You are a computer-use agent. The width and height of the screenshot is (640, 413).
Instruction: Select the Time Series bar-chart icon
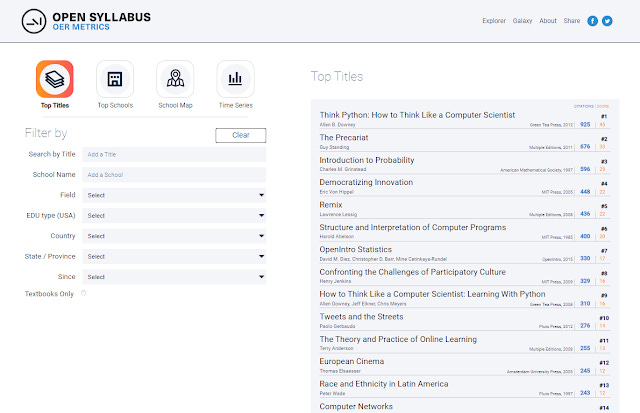[236, 79]
